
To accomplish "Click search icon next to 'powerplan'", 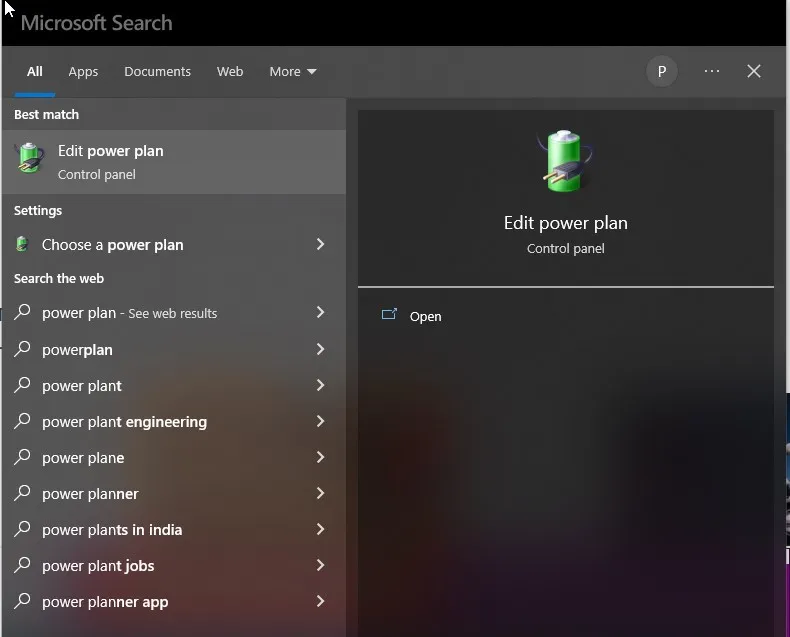I will pos(22,349).
